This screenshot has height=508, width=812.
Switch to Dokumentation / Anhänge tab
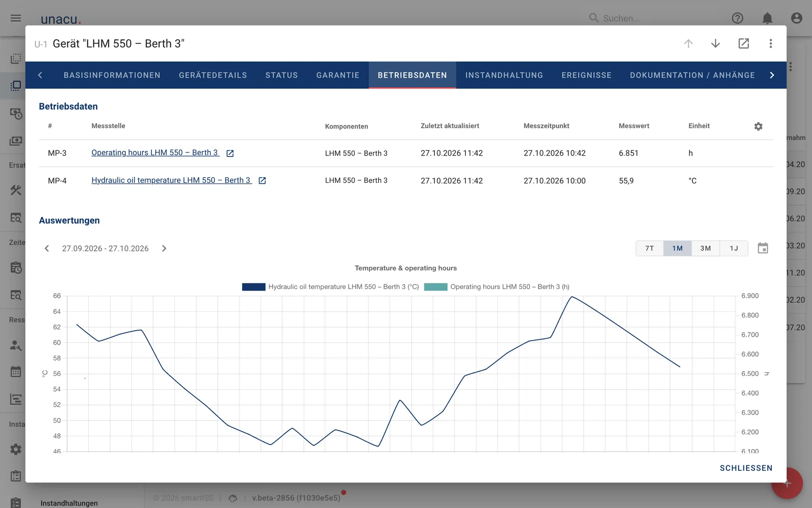tap(693, 75)
